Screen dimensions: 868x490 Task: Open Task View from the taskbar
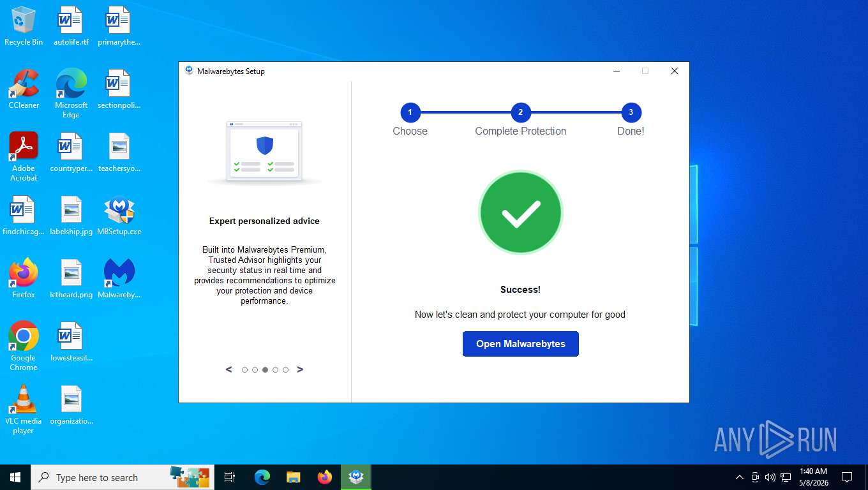pyautogui.click(x=230, y=477)
